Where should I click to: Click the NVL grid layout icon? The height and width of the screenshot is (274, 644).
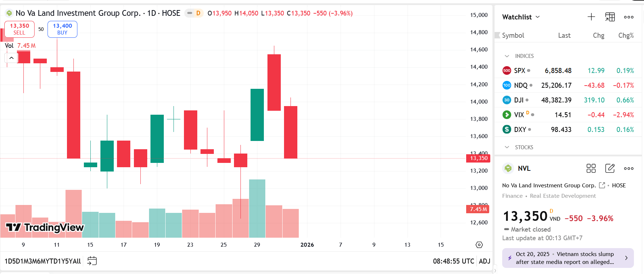(x=591, y=168)
